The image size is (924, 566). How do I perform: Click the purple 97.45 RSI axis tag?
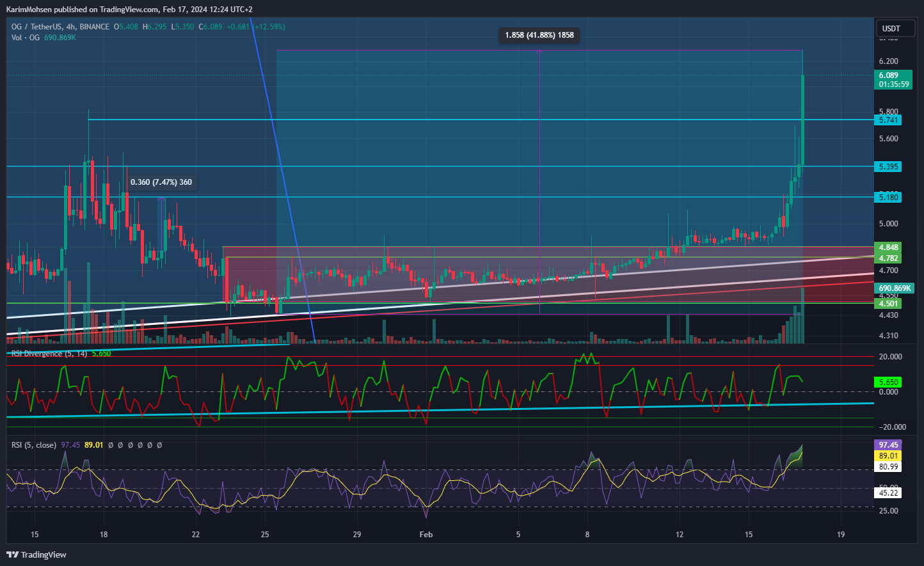888,445
